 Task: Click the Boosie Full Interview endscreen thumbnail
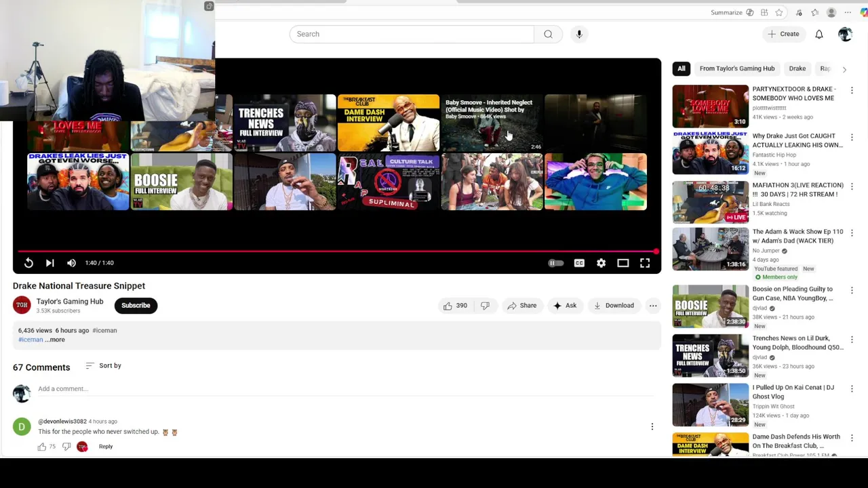coord(182,182)
